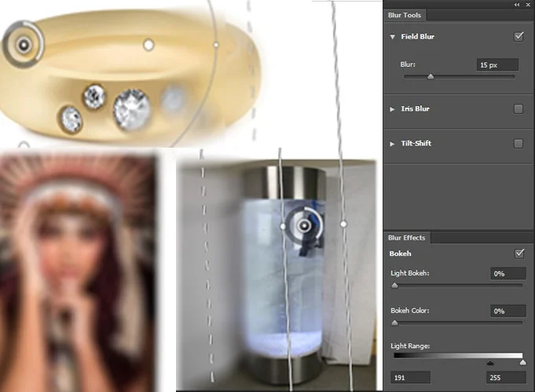Enable the Tilt-Shift checkbox
The image size is (535, 392).
coord(519,144)
